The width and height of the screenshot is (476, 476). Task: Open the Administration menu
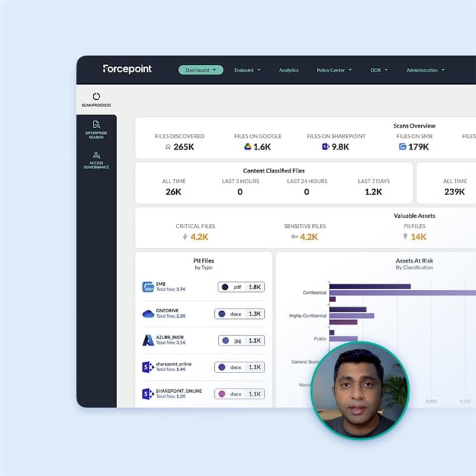click(x=425, y=70)
